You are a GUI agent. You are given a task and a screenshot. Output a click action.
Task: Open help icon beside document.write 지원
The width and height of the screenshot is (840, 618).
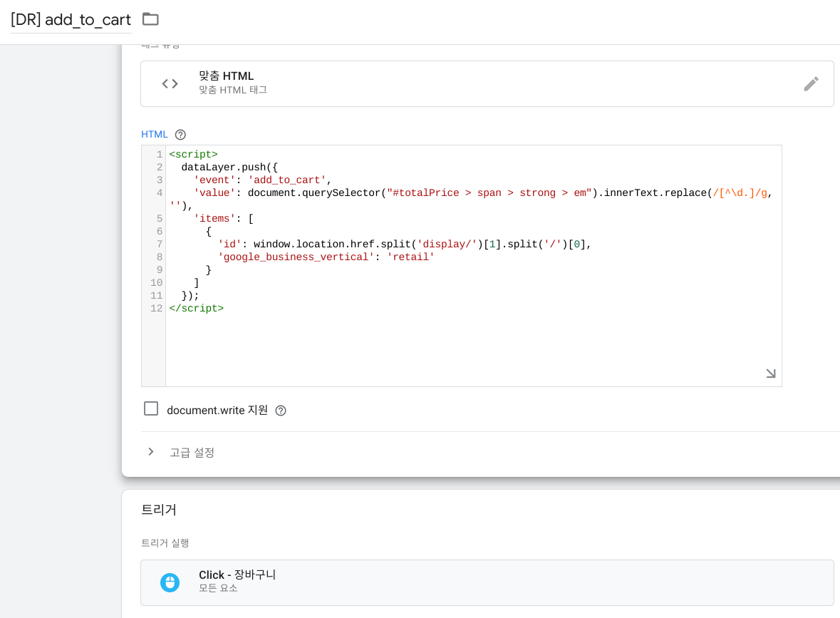(281, 411)
